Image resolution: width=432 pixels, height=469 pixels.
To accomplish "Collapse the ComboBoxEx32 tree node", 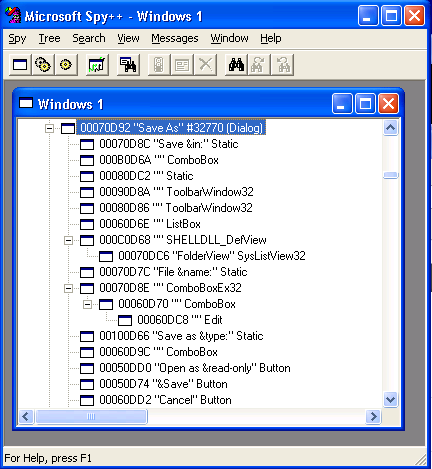I will (x=68, y=288).
